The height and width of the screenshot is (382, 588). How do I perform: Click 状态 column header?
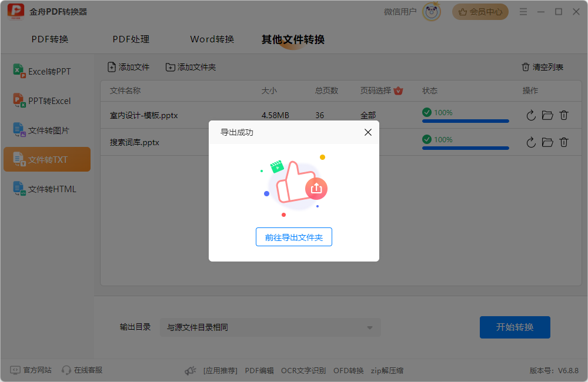(430, 91)
